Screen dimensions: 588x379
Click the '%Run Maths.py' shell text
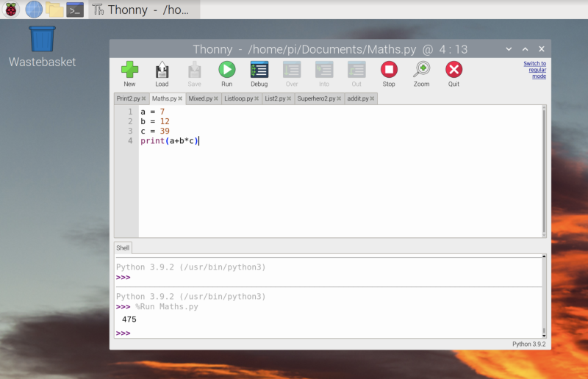[x=167, y=306]
